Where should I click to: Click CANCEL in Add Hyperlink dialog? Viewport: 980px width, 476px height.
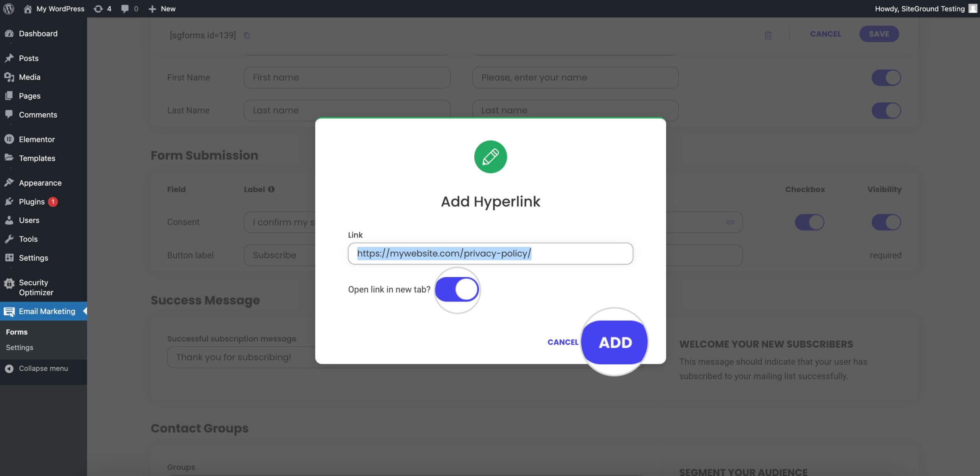pyautogui.click(x=563, y=342)
